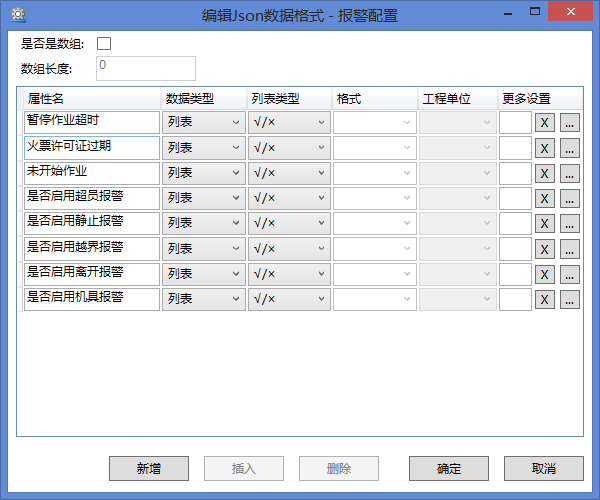Click the more settings text box for 暂停作业超时
600x500 pixels.
[515, 122]
